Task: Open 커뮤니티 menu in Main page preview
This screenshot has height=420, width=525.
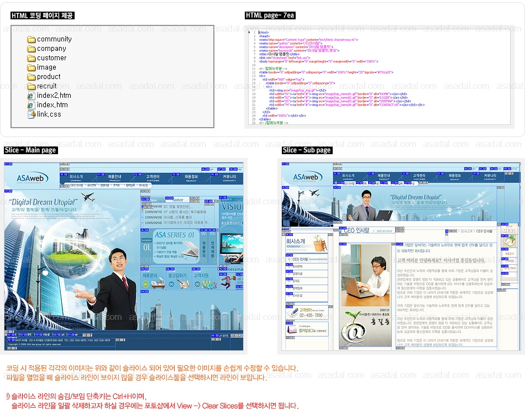Action: [x=229, y=177]
